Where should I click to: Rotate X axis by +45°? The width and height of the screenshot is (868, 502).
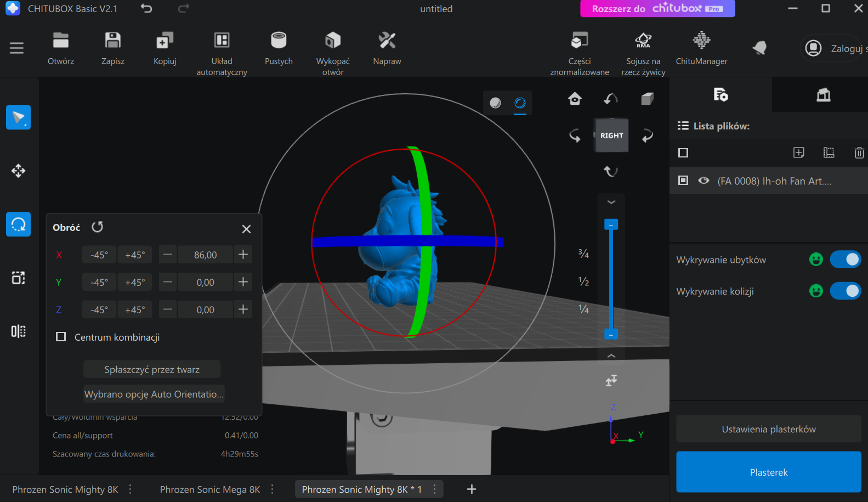click(135, 255)
